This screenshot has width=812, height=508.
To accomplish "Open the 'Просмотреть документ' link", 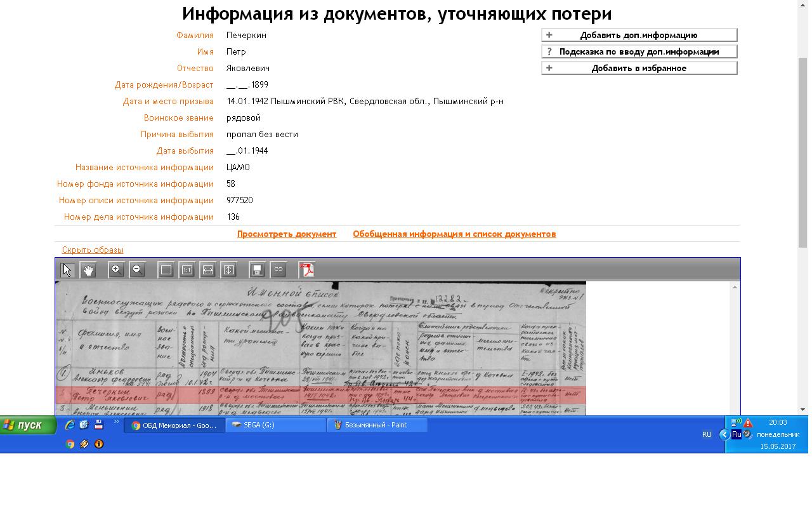I will (287, 234).
